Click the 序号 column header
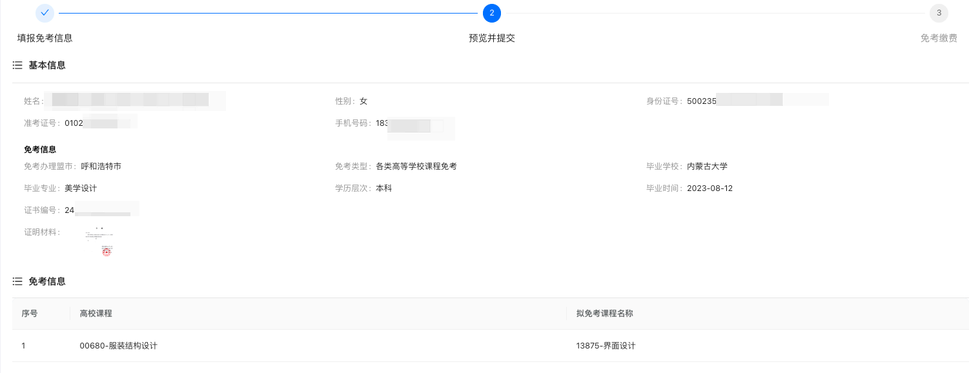The image size is (980, 373). click(x=30, y=314)
